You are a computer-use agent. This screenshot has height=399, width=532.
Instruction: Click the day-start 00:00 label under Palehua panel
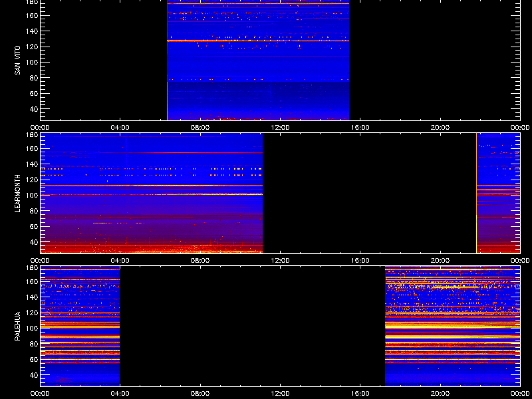coord(40,394)
